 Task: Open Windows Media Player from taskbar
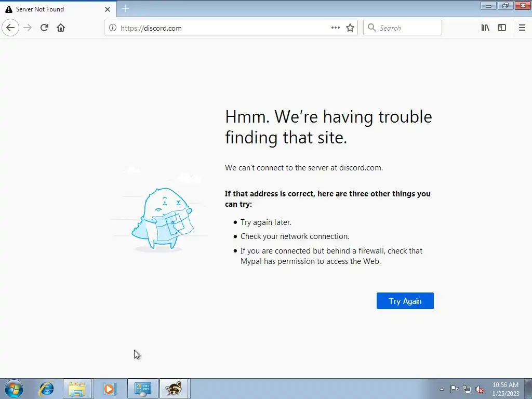click(110, 389)
